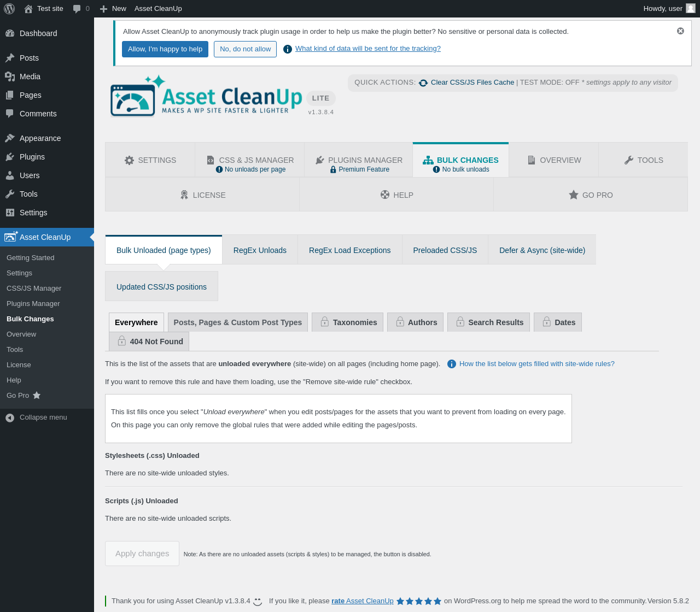
Task: Open CSS/JS Manager submenu item
Action: click(x=34, y=289)
